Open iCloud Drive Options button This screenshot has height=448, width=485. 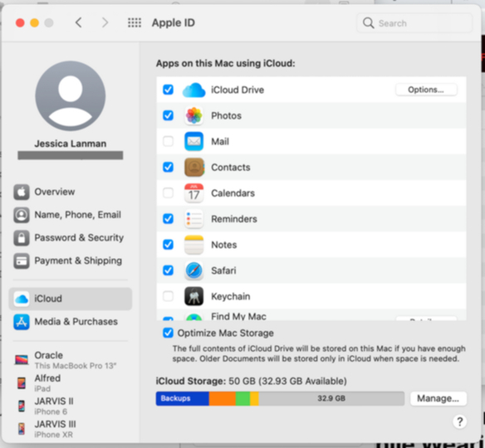(x=426, y=90)
